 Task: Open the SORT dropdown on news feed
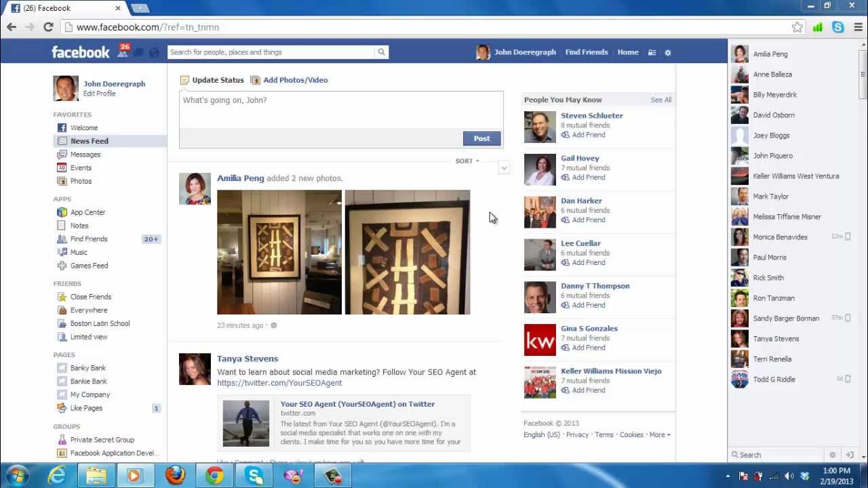(x=467, y=161)
